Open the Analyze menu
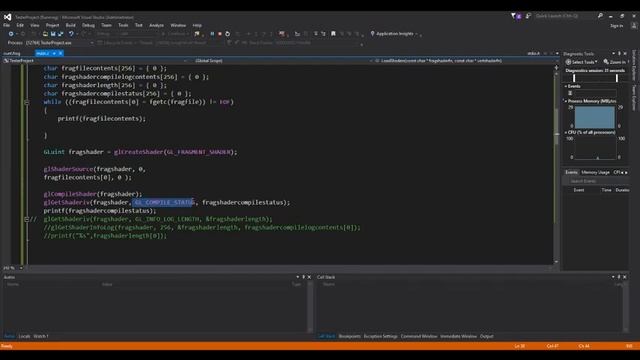Screen dimensions: 640x360 [x=156, y=25]
